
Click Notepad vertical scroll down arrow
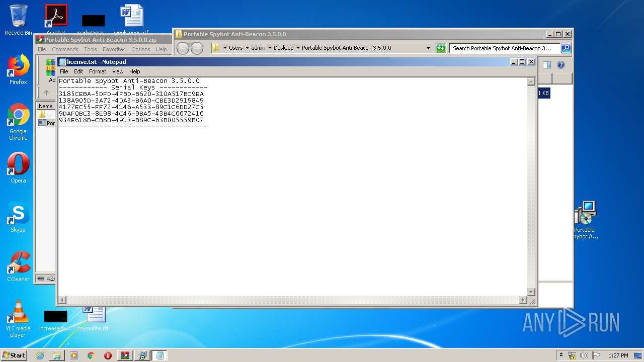531,292
